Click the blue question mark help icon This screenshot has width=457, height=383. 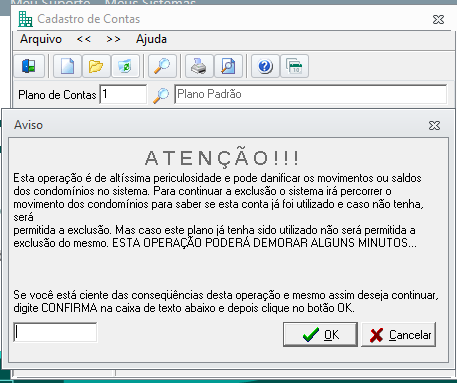pyautogui.click(x=265, y=66)
